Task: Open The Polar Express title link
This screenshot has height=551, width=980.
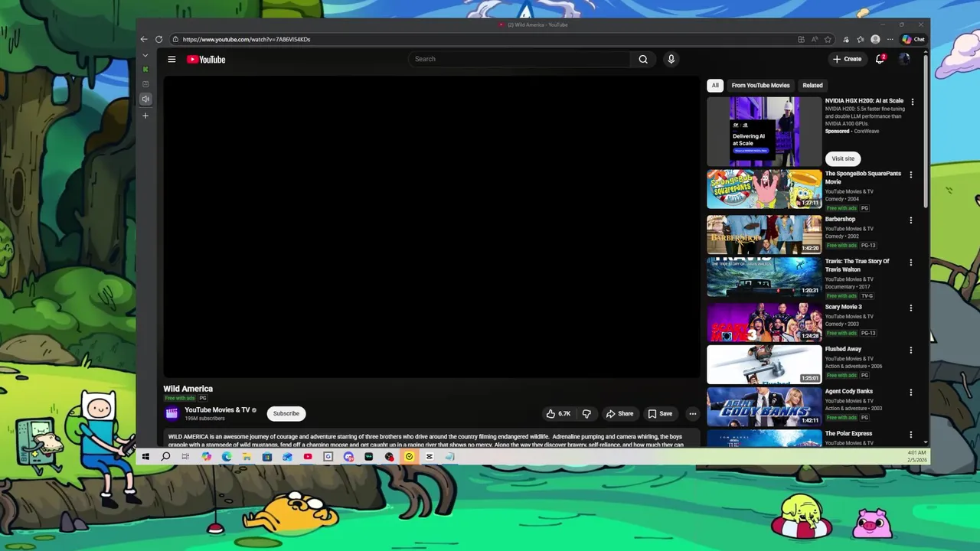Action: (848, 433)
